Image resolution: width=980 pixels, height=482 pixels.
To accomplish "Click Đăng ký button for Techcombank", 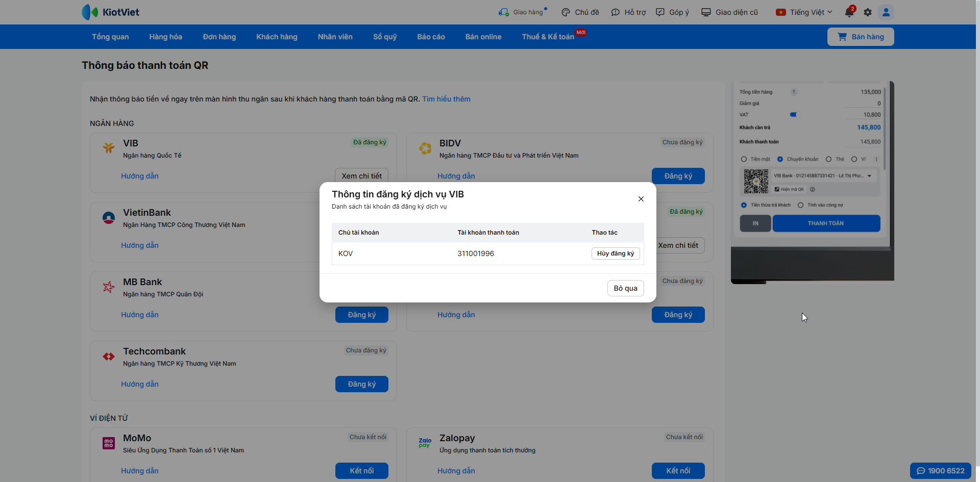I will [x=362, y=384].
